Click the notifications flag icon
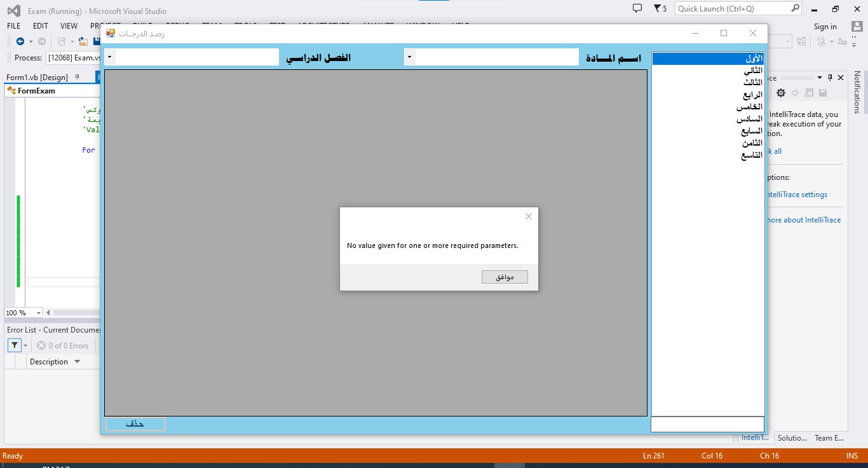This screenshot has width=868, height=468. click(x=657, y=8)
